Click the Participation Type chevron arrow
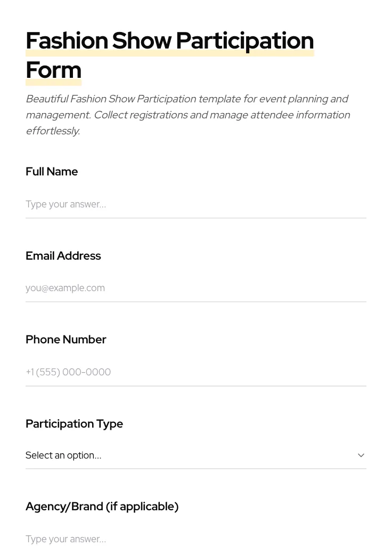The image size is (392, 546). tap(361, 455)
